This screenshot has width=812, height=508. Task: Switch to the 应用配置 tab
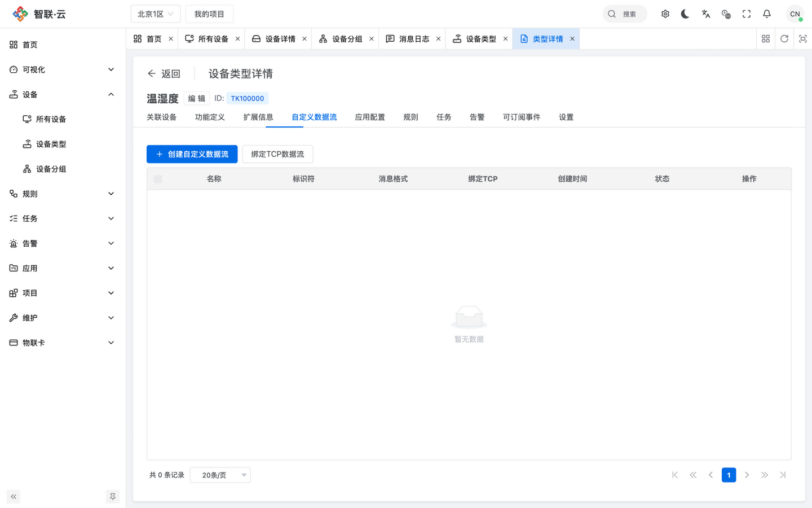[370, 117]
